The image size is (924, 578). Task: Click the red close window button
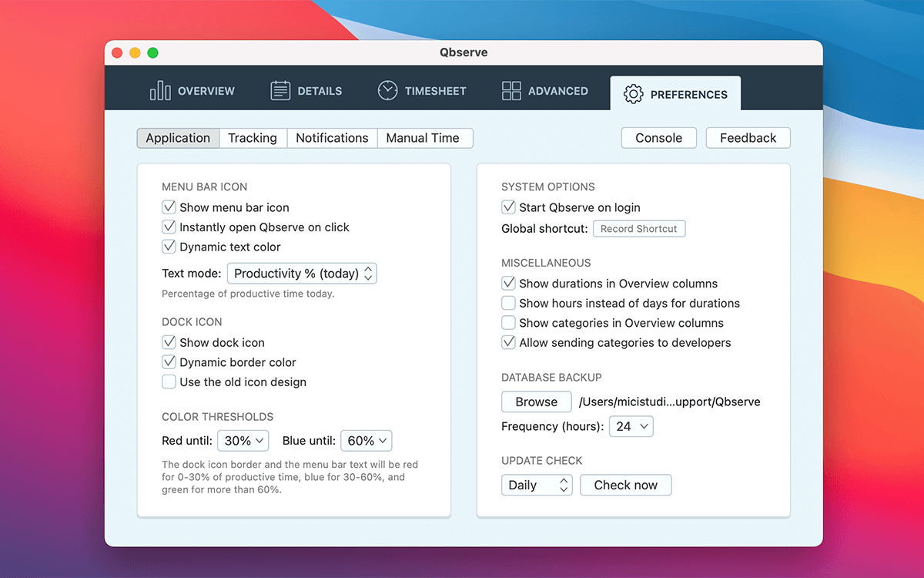(117, 52)
